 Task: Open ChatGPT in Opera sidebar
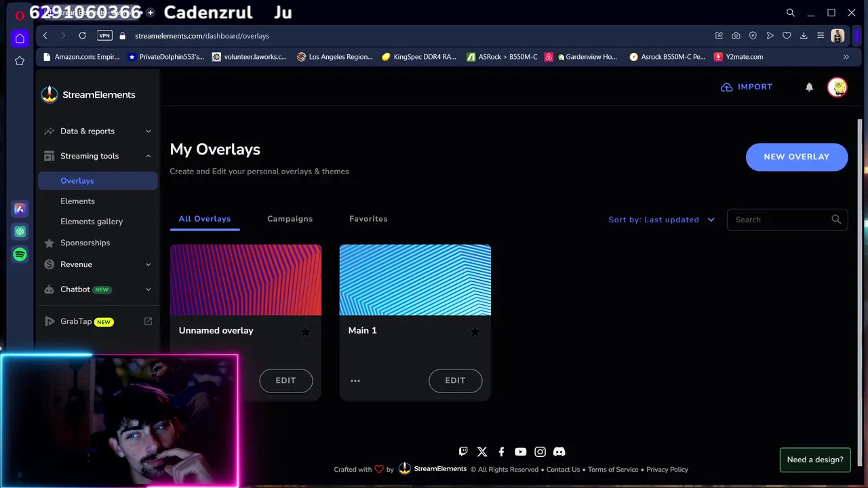click(x=20, y=232)
